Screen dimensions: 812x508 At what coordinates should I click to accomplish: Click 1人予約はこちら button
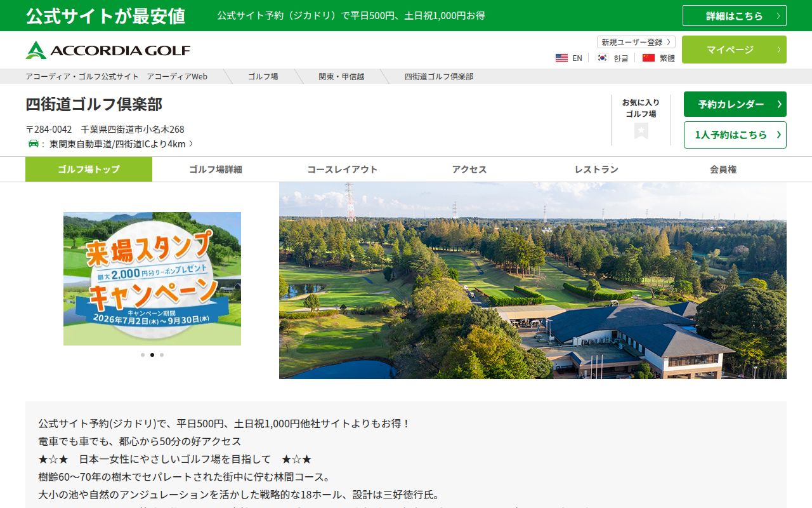735,135
